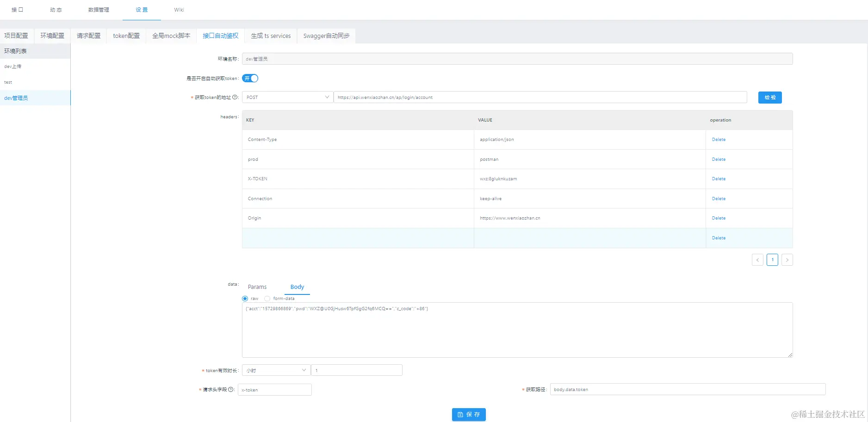Click the 请求头字段 x-token input
The width and height of the screenshot is (868, 422).
[275, 390]
